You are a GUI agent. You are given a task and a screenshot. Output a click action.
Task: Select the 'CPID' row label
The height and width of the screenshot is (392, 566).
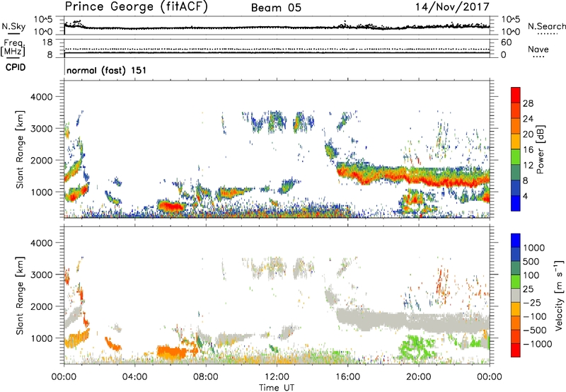tap(16, 67)
